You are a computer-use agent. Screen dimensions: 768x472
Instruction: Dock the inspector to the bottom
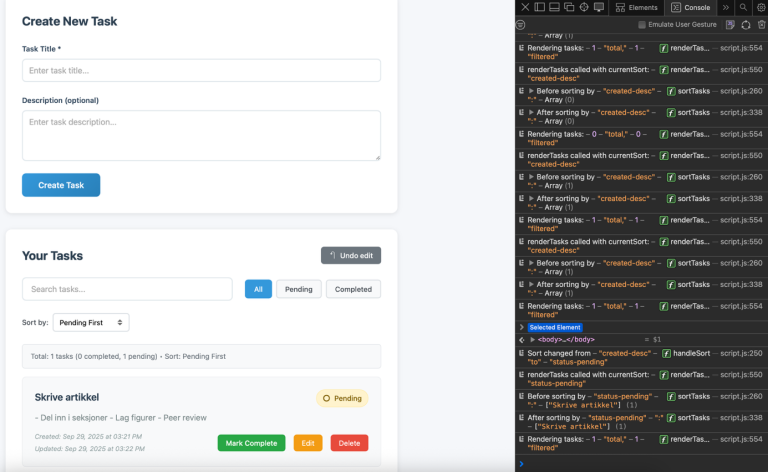pos(554,7)
